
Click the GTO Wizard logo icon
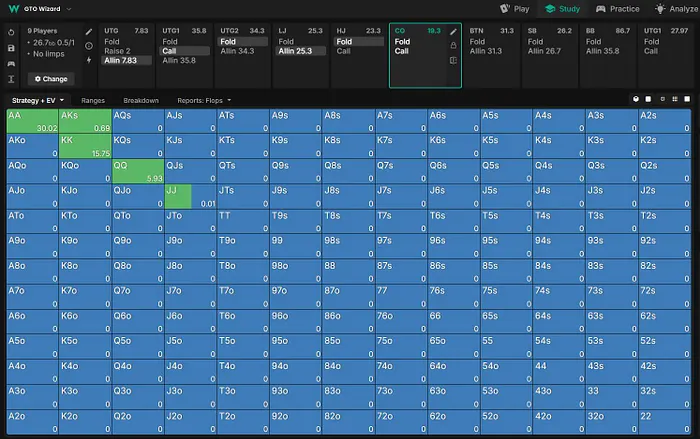(x=12, y=8)
